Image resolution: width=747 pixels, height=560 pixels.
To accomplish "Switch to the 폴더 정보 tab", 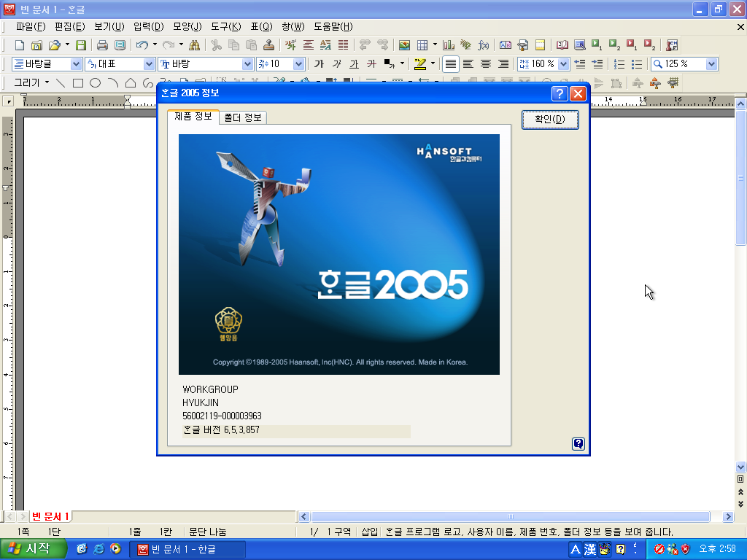I will [243, 117].
